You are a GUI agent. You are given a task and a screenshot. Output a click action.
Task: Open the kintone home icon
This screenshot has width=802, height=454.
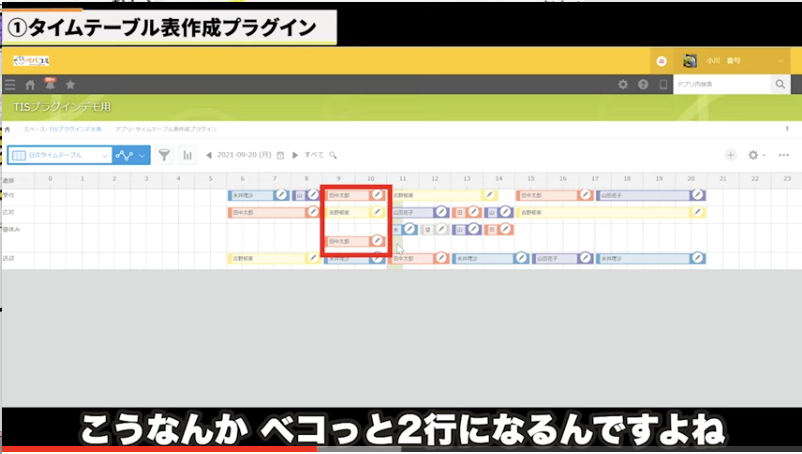pyautogui.click(x=30, y=85)
